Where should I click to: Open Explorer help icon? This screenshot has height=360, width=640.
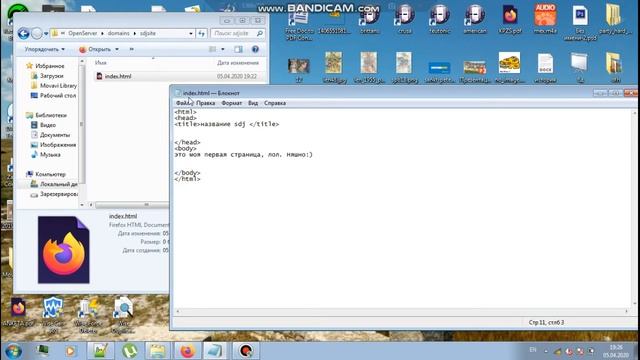(255, 49)
